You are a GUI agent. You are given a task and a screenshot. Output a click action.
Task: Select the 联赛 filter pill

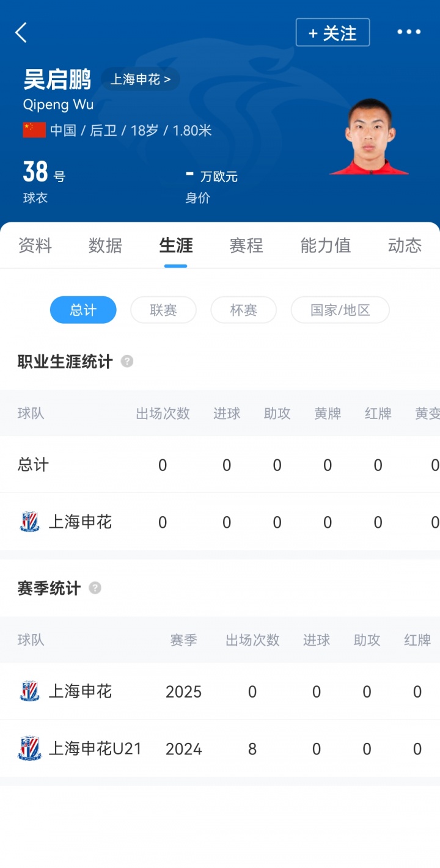tap(163, 310)
